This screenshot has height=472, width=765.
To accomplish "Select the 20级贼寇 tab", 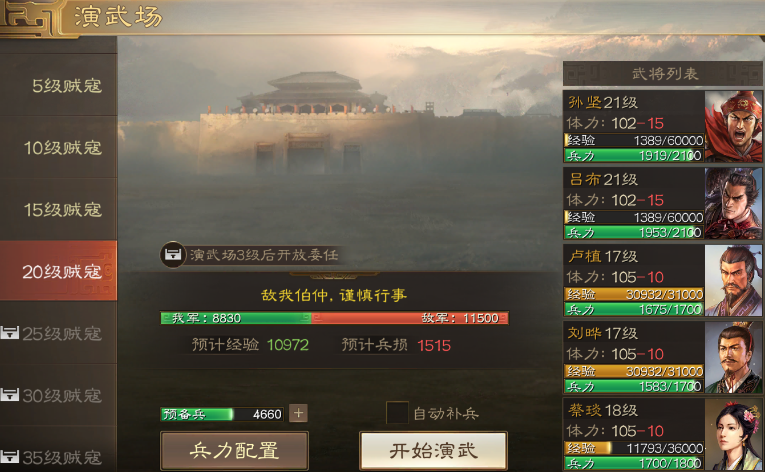I will pos(59,270).
